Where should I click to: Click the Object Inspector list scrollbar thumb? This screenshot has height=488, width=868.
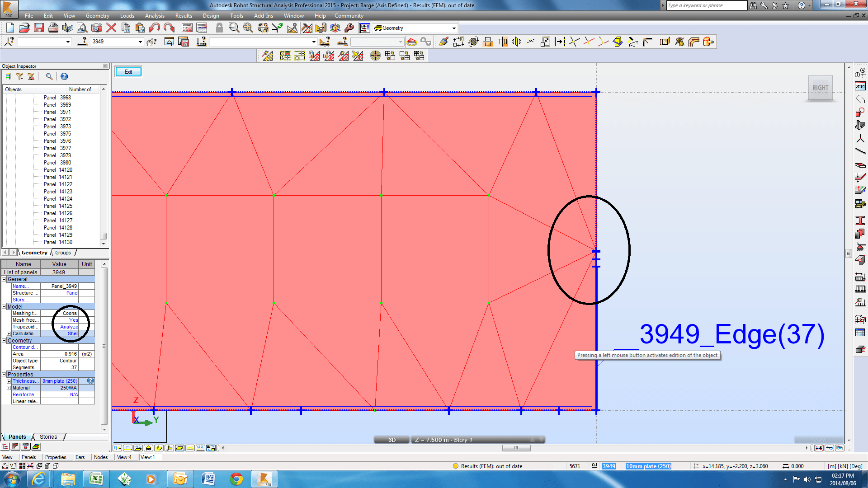103,236
